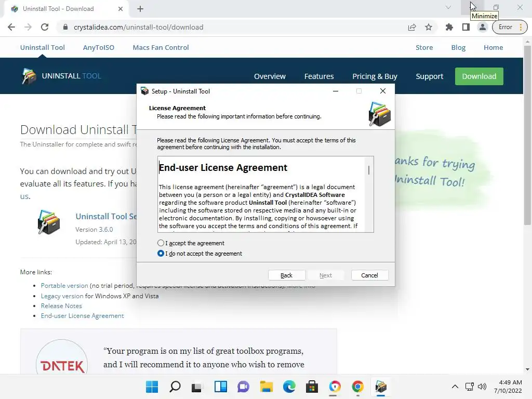Minimize the Setup - Uninstall Tool dialog
The height and width of the screenshot is (399, 532).
(x=336, y=91)
